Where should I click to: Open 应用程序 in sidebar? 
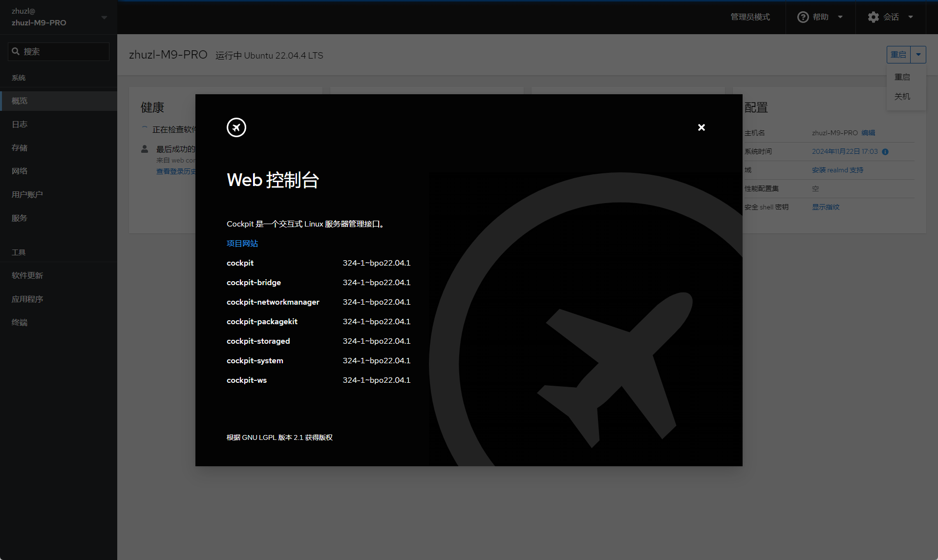click(x=59, y=299)
